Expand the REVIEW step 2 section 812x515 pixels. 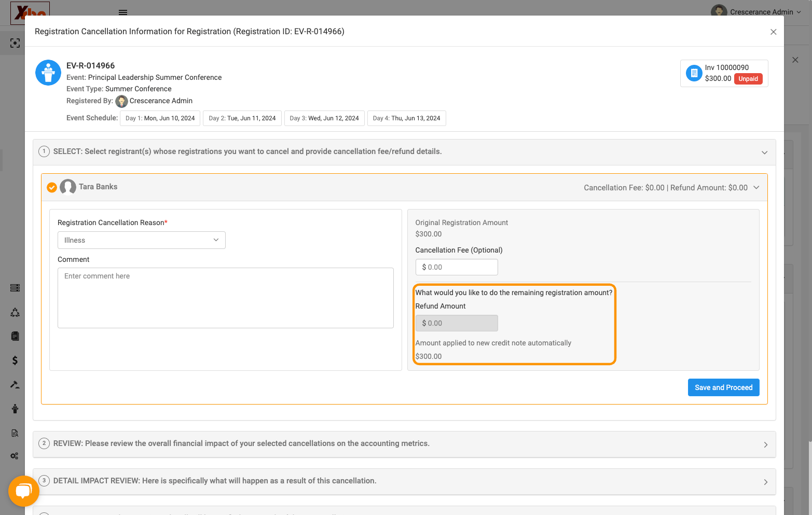(404, 444)
